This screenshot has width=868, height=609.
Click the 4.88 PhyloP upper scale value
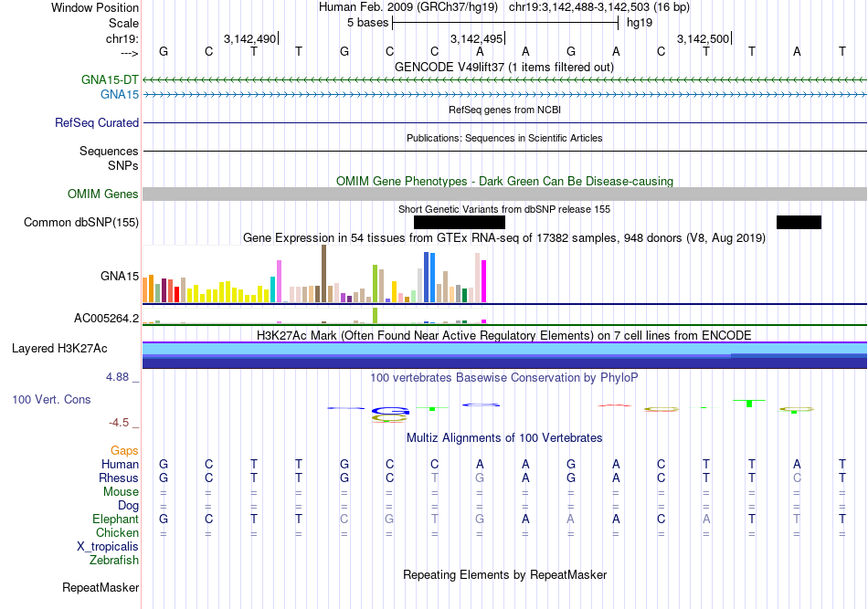coord(117,377)
